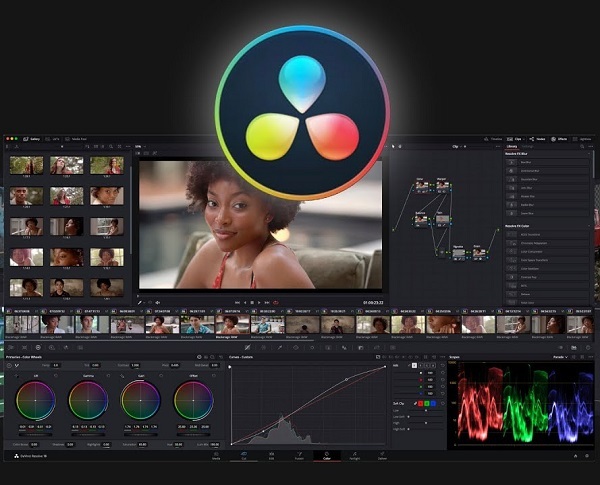
Task: Toggle the Nodes panel button
Action: click(x=538, y=139)
